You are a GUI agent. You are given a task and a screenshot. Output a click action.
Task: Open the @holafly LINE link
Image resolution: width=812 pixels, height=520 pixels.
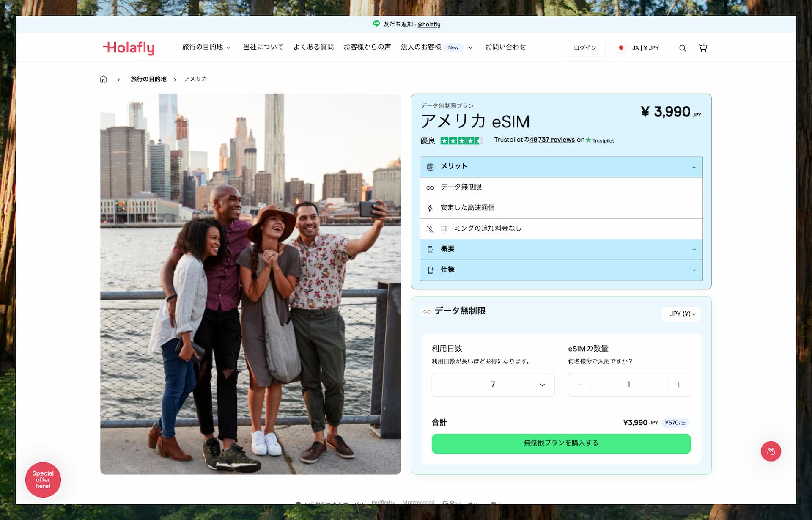(x=428, y=24)
